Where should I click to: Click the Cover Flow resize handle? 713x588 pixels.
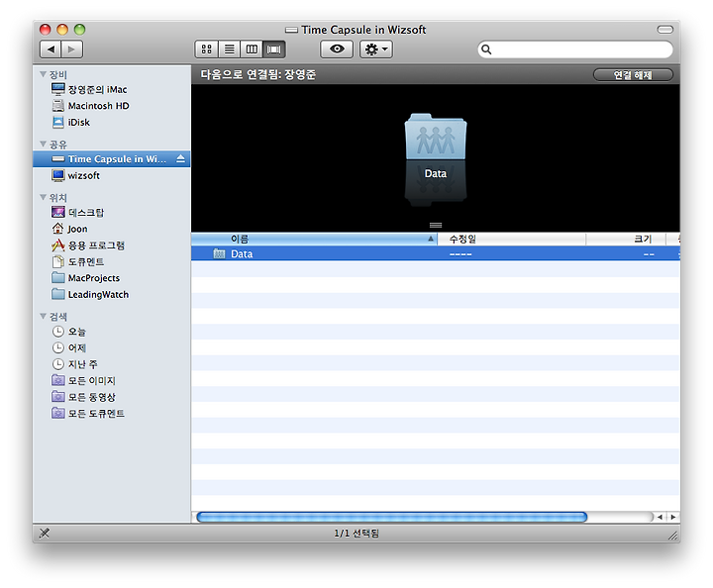[x=436, y=225]
